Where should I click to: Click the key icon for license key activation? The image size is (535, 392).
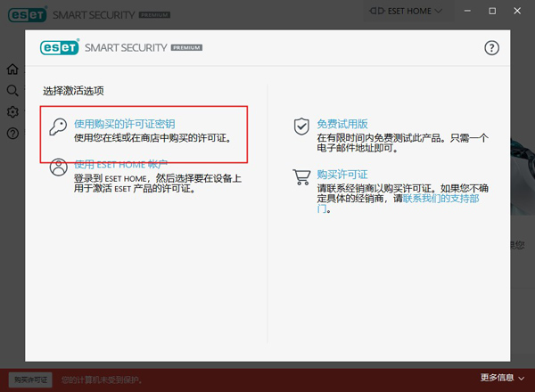[x=58, y=127]
